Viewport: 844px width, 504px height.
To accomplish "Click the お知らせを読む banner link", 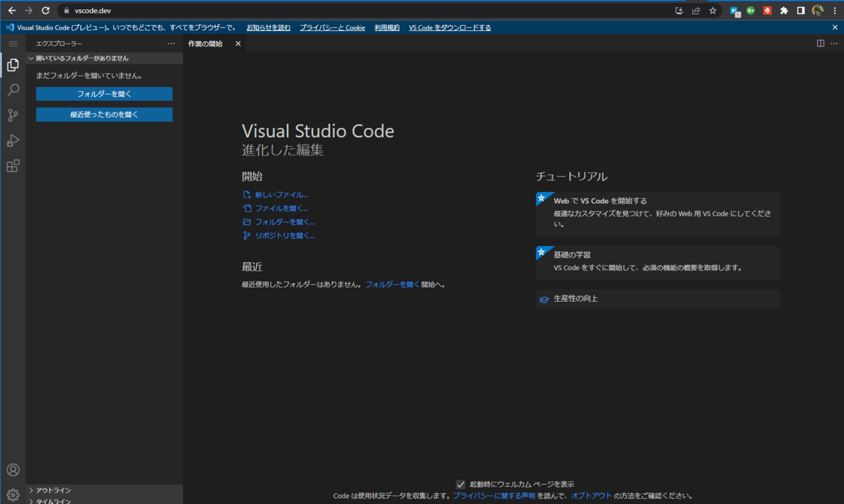I will (268, 27).
